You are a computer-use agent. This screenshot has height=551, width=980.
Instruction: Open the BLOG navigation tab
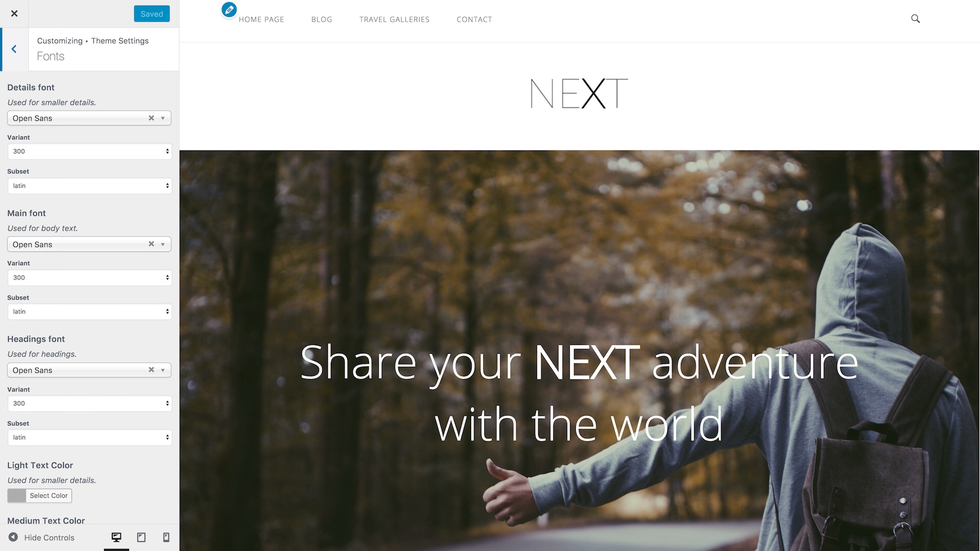click(x=322, y=19)
